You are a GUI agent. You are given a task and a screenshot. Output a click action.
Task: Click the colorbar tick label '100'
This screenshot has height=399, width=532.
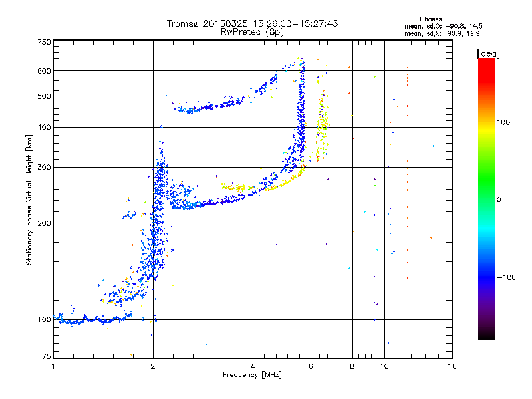tap(503, 122)
